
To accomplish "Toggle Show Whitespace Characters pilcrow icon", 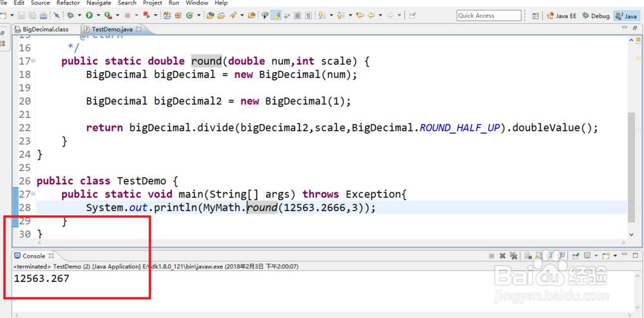I will [308, 15].
